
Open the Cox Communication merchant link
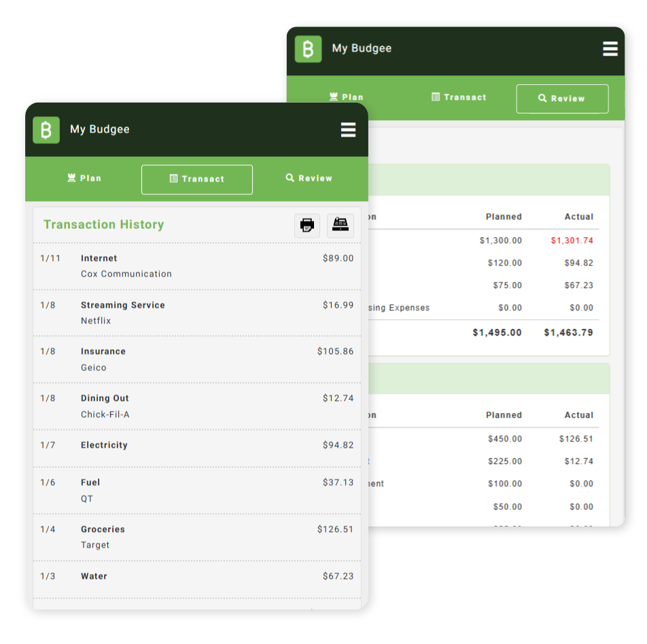[126, 274]
